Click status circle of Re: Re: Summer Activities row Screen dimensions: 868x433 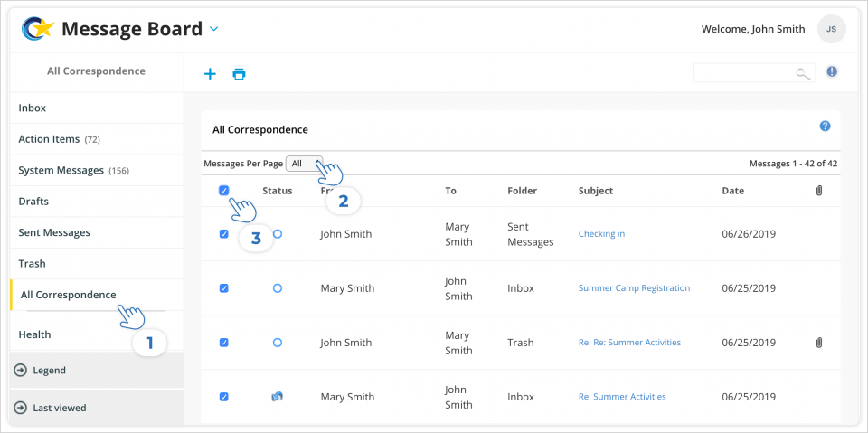(x=278, y=343)
